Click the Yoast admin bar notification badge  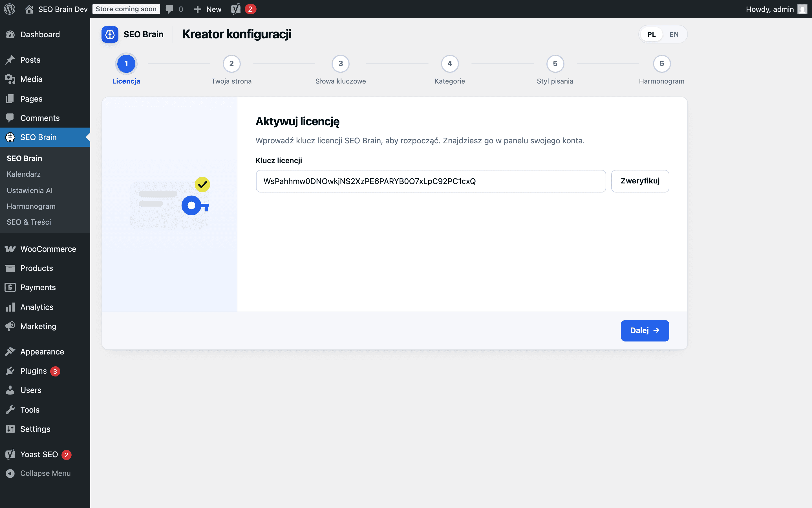tap(250, 9)
